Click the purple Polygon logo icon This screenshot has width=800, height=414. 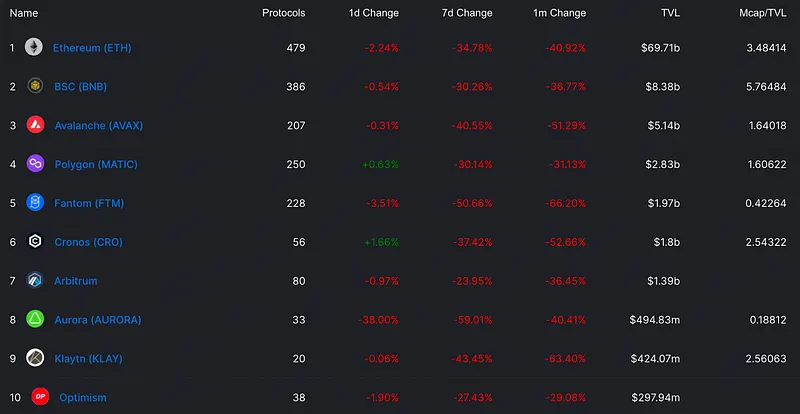tap(34, 164)
